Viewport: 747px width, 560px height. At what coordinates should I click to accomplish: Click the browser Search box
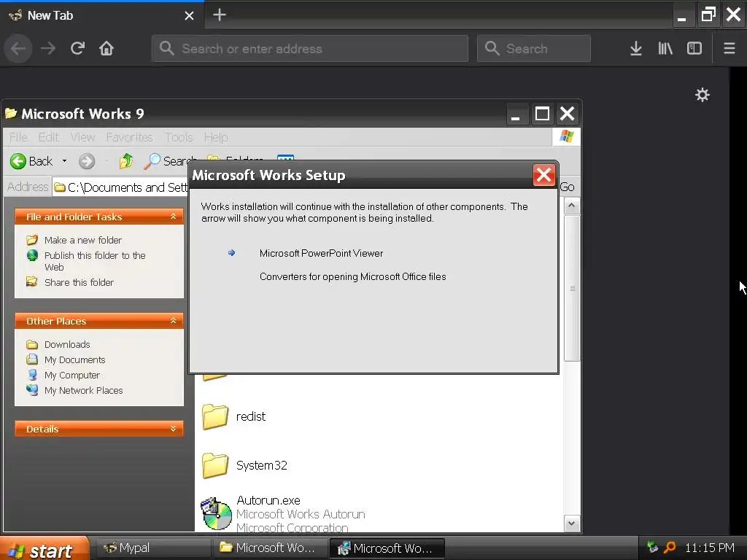533,49
